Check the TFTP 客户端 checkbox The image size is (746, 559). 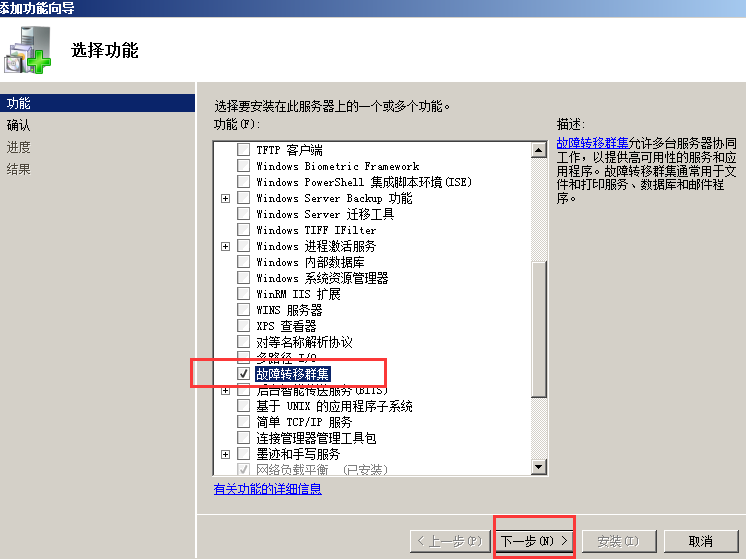point(244,150)
